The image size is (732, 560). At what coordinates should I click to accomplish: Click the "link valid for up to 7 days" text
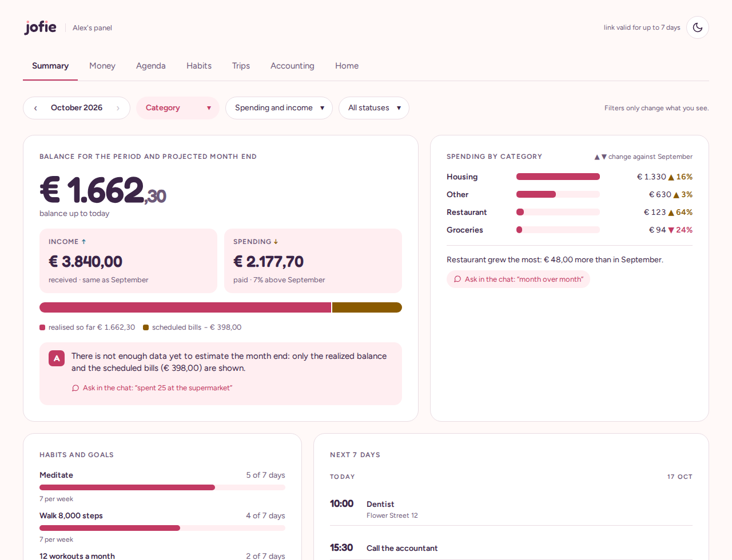pos(642,27)
